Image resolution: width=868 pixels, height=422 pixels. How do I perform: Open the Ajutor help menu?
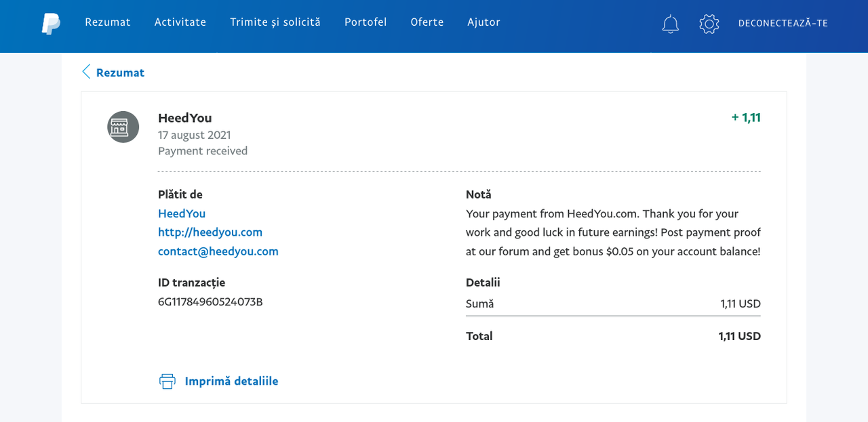click(484, 22)
